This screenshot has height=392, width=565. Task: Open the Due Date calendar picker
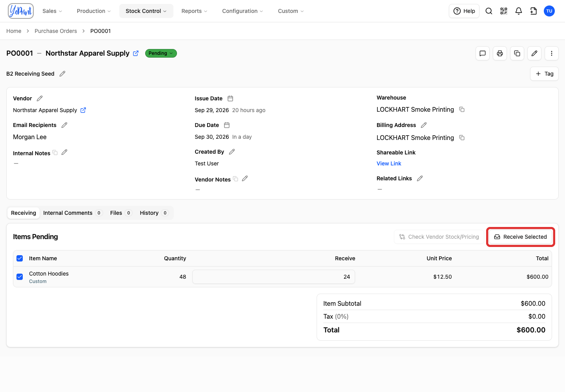(x=227, y=125)
